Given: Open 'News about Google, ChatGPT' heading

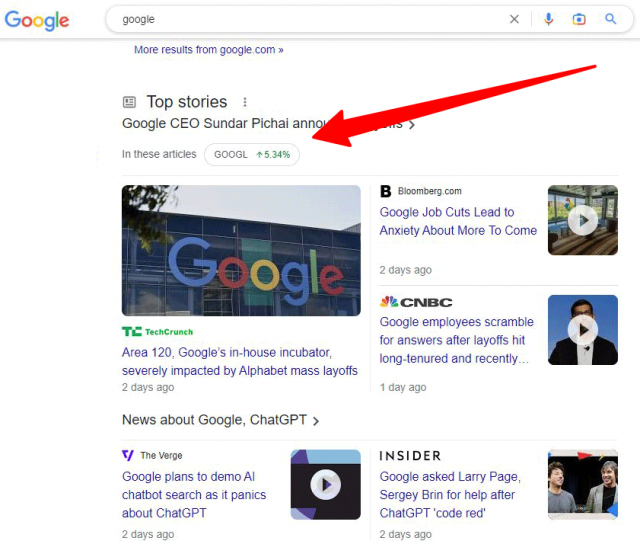Looking at the screenshot, I should (214, 420).
